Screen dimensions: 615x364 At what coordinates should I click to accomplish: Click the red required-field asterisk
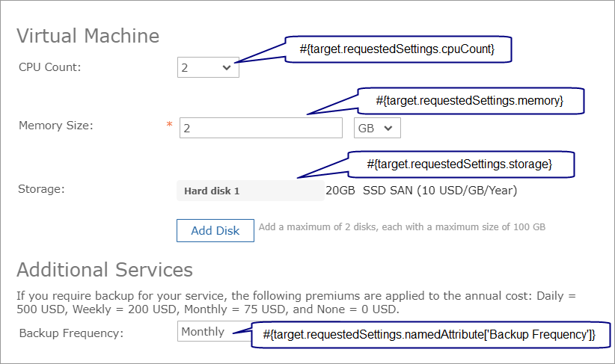(169, 126)
